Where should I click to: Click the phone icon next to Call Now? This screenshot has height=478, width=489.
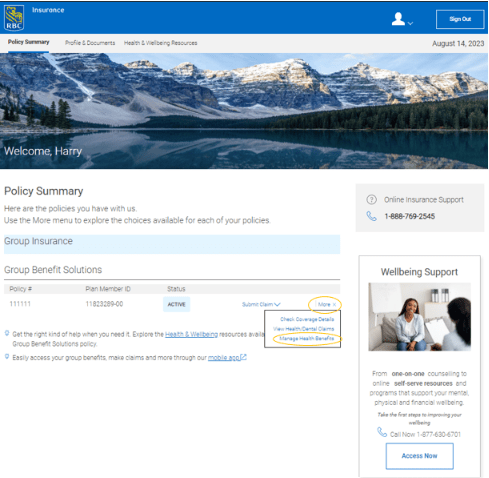coord(382,432)
